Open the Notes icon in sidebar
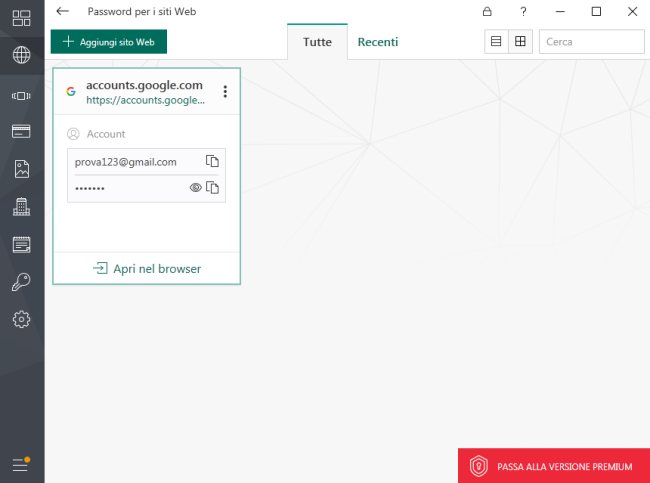The height and width of the screenshot is (483, 650). (22, 245)
